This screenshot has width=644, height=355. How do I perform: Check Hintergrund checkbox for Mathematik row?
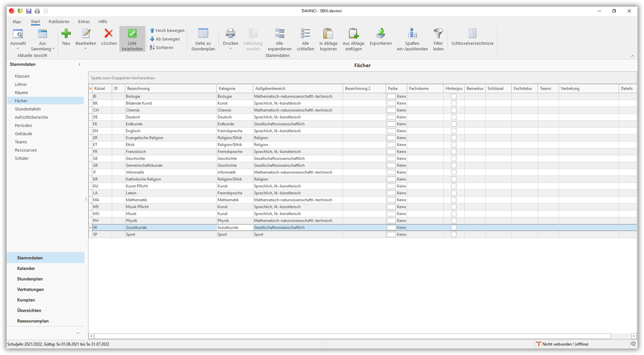point(453,200)
